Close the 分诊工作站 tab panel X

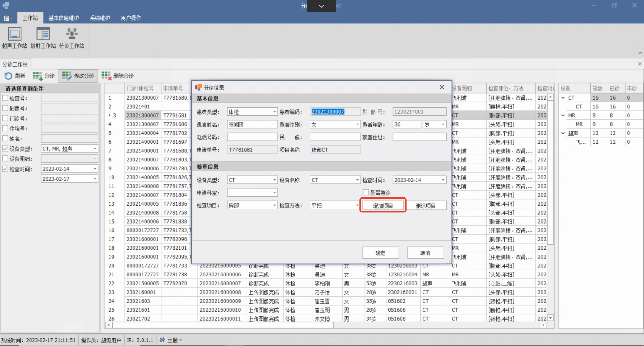640,64
